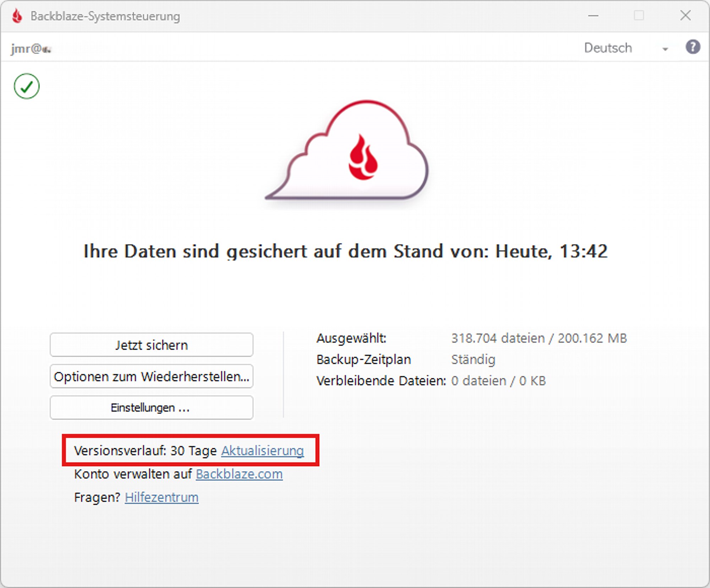The height and width of the screenshot is (588, 710).
Task: Click the small arrow beside Deutsch
Action: (665, 49)
